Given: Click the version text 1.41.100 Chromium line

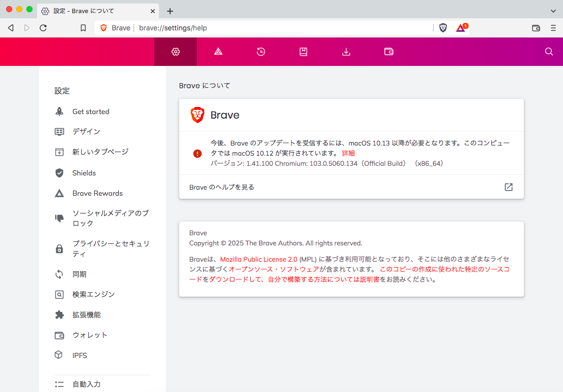Looking at the screenshot, I should pos(327,163).
